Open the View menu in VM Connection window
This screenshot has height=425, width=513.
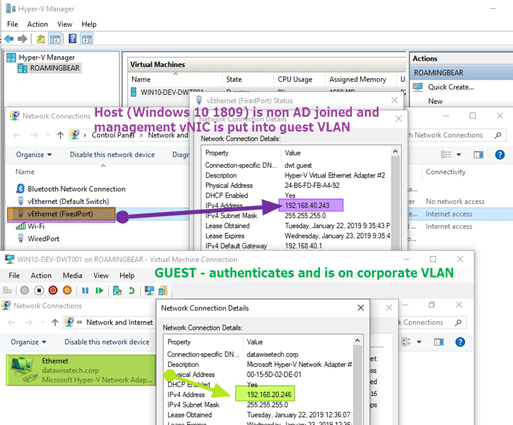(101, 276)
